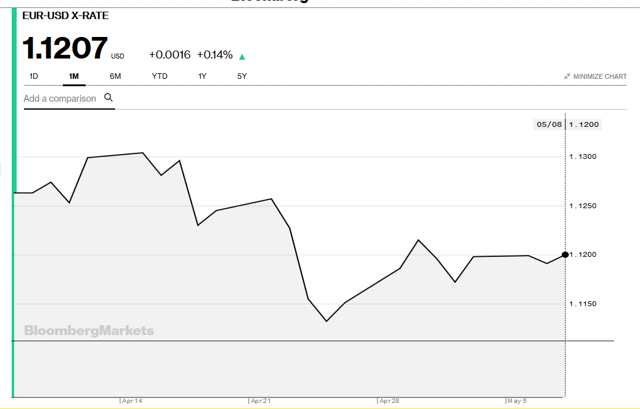Viewport: 640px width, 409px height.
Task: Click the +0.0016 change value
Action: [x=169, y=55]
